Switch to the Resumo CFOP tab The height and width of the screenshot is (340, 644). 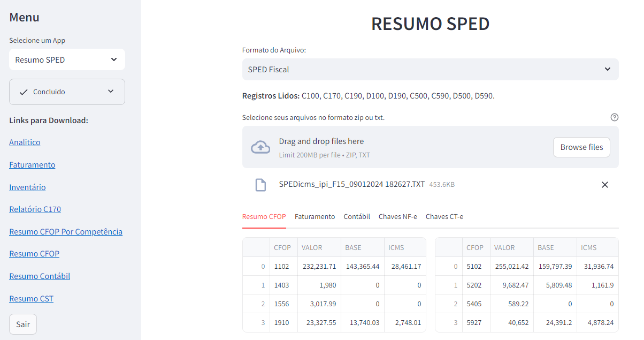coord(264,217)
